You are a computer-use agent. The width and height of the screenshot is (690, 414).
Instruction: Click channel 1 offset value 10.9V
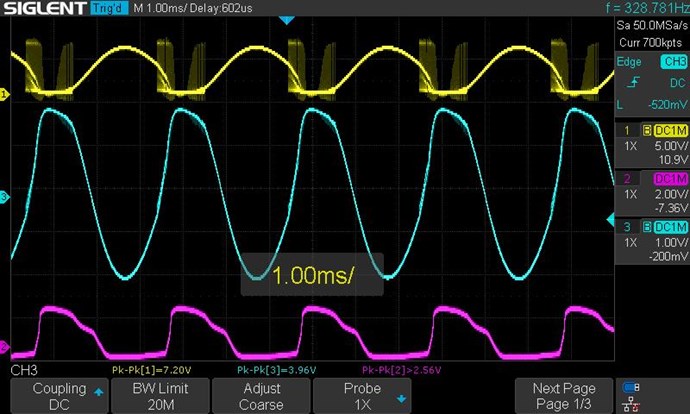(673, 160)
